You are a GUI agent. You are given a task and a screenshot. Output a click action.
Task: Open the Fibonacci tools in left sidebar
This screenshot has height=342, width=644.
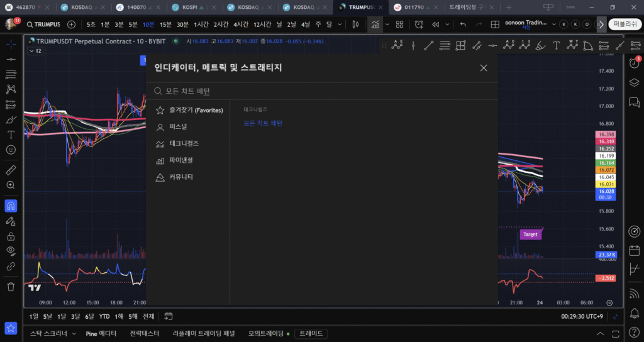click(11, 74)
